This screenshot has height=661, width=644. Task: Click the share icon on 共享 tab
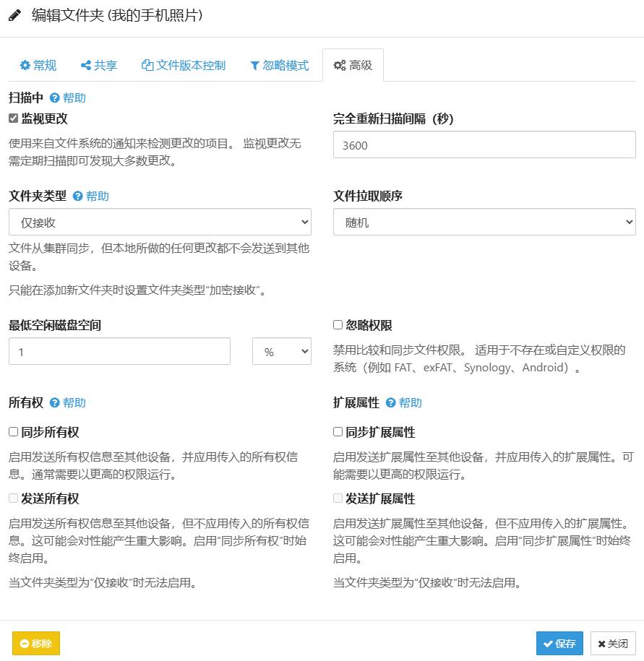click(x=85, y=65)
